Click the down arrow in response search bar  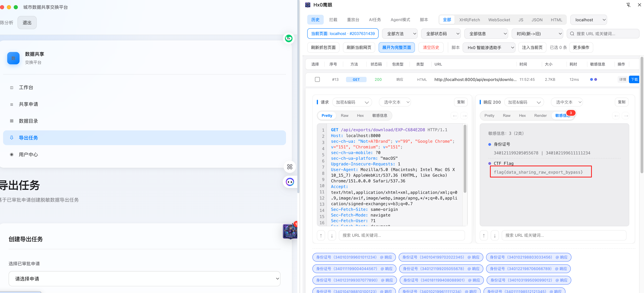[495, 236]
